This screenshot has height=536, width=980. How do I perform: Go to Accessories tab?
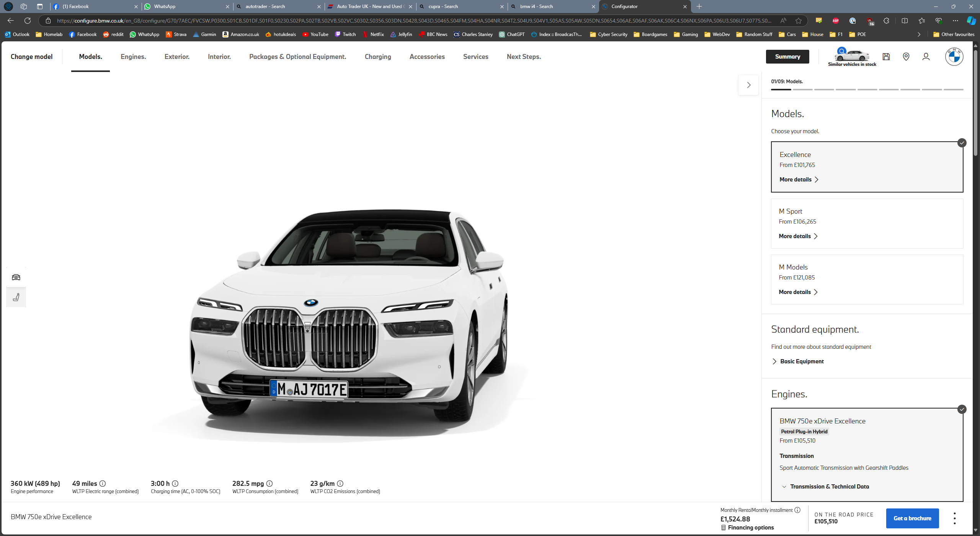pyautogui.click(x=427, y=57)
